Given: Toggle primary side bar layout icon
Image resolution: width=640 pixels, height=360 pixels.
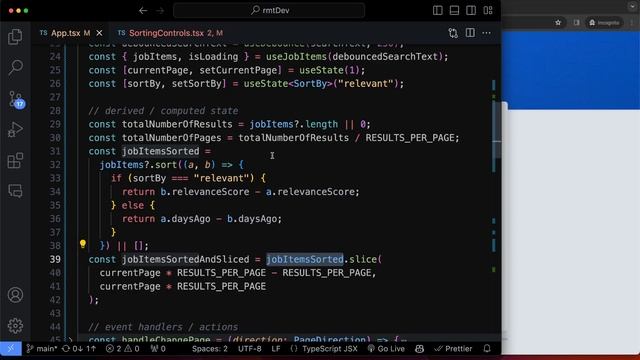Looking at the screenshot, I should tap(438, 11).
